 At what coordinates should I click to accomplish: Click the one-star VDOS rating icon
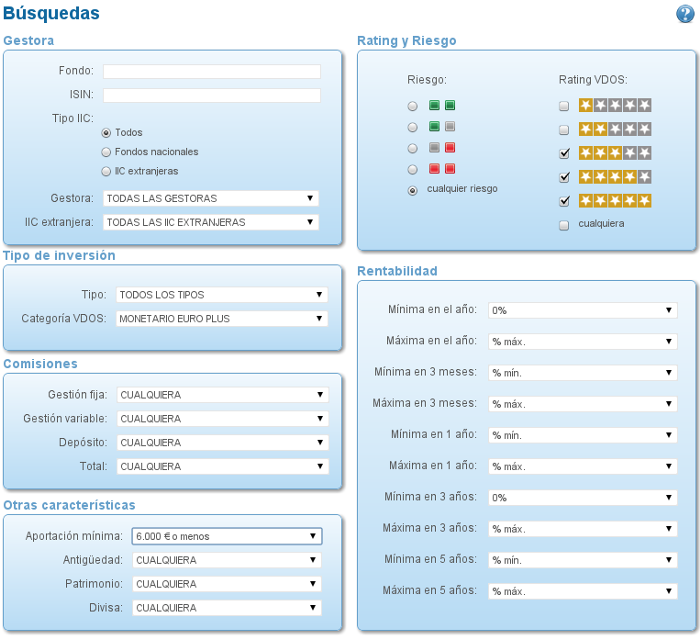pyautogui.click(x=615, y=105)
